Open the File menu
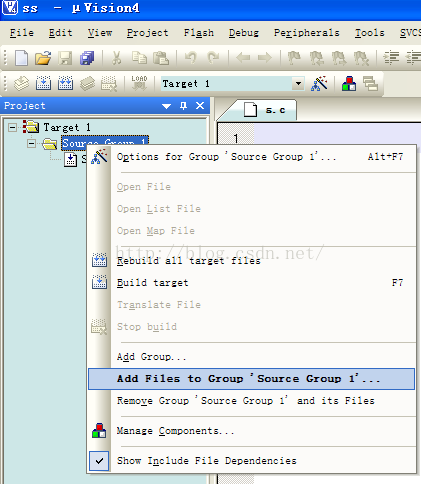 pos(22,33)
